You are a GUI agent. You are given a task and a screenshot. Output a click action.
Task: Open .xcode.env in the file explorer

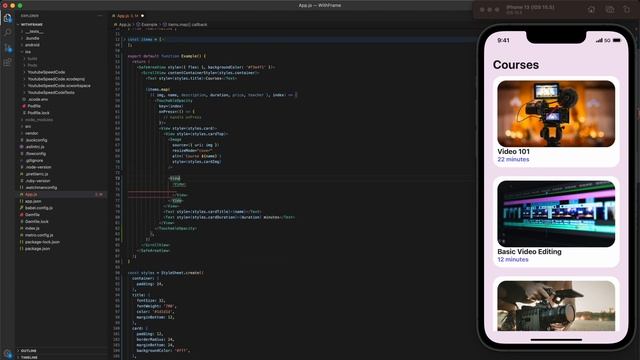pyautogui.click(x=38, y=99)
